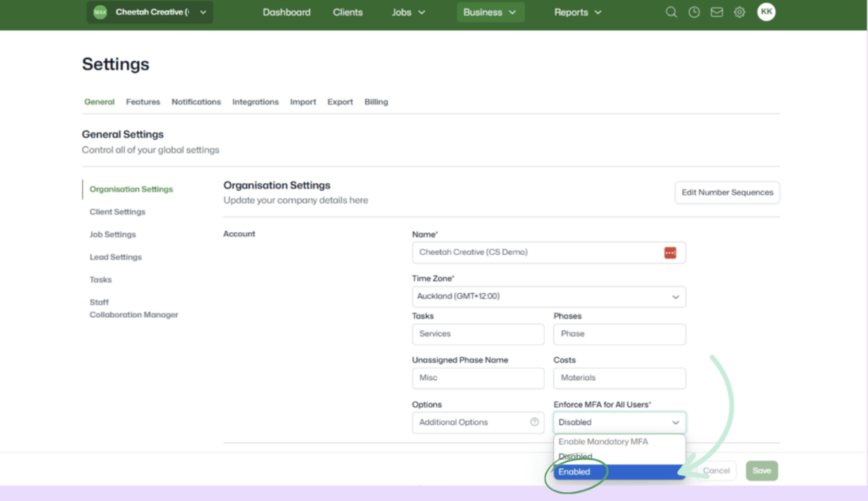Open the global search magnifier icon

671,12
